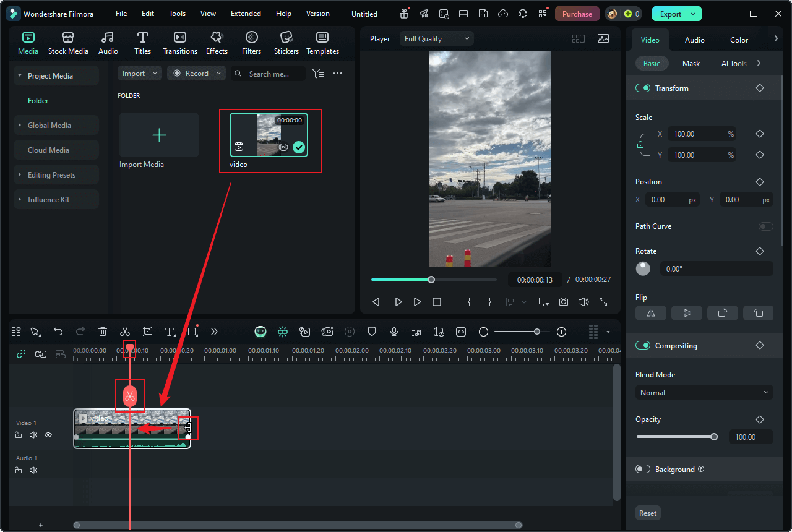This screenshot has width=792, height=532.
Task: Enable the Background toggle
Action: [x=643, y=470]
